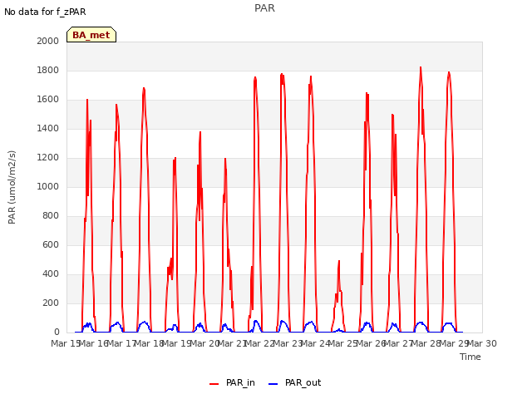
Task: Click the 2000 y-axis tick label
Action: (x=48, y=41)
